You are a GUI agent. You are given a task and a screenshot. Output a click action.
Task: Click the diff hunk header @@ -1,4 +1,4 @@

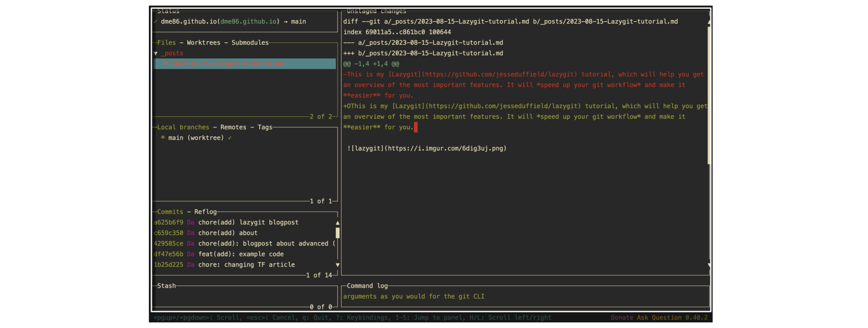point(371,64)
